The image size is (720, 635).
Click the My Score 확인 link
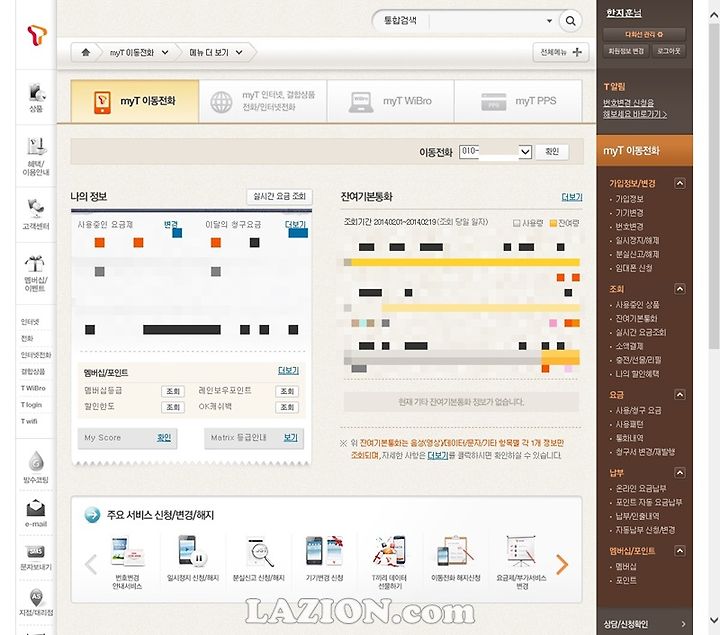[x=164, y=438]
